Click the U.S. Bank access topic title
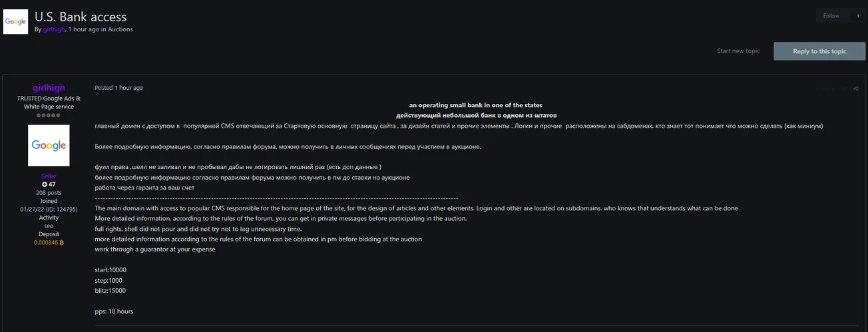The width and height of the screenshot is (868, 332). tap(81, 17)
